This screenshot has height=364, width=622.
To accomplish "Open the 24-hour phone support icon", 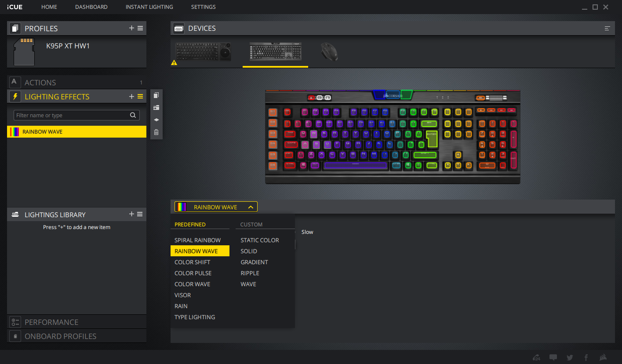I will click(537, 357).
